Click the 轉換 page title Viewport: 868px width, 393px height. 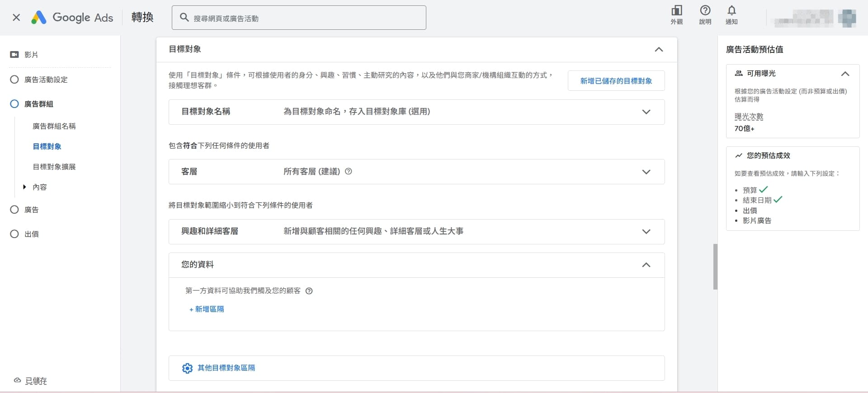(x=142, y=17)
